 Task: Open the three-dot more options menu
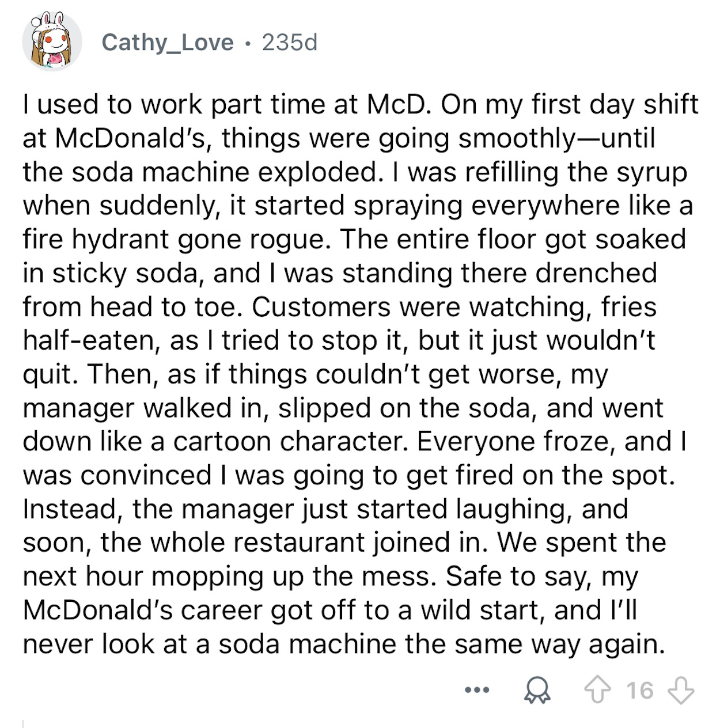tap(478, 689)
